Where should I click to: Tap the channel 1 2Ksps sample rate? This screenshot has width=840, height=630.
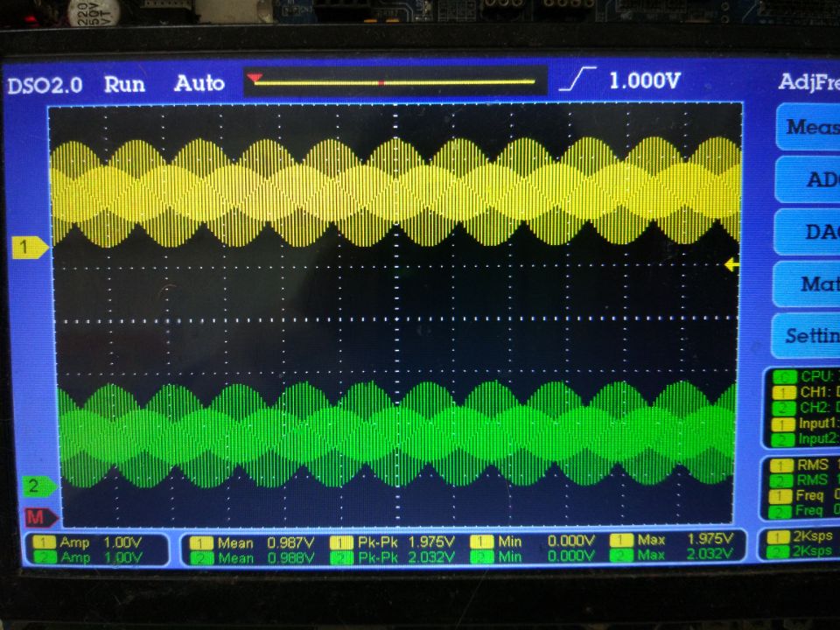click(799, 536)
